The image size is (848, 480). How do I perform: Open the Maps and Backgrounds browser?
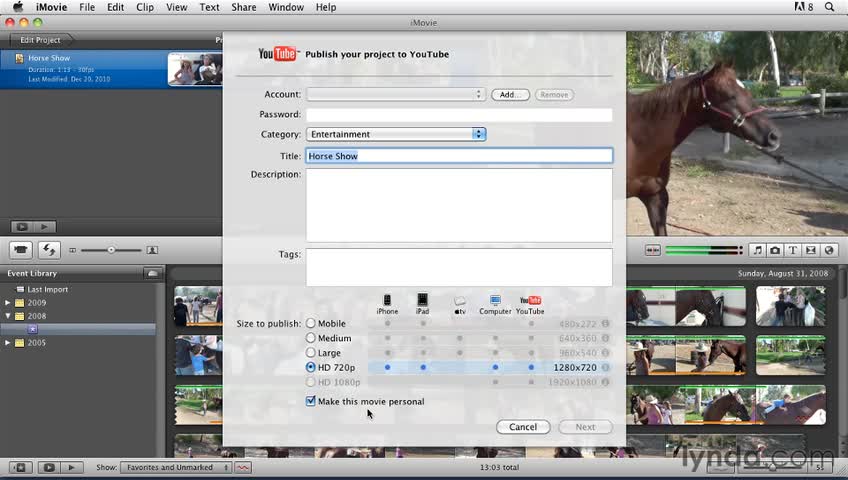(829, 250)
